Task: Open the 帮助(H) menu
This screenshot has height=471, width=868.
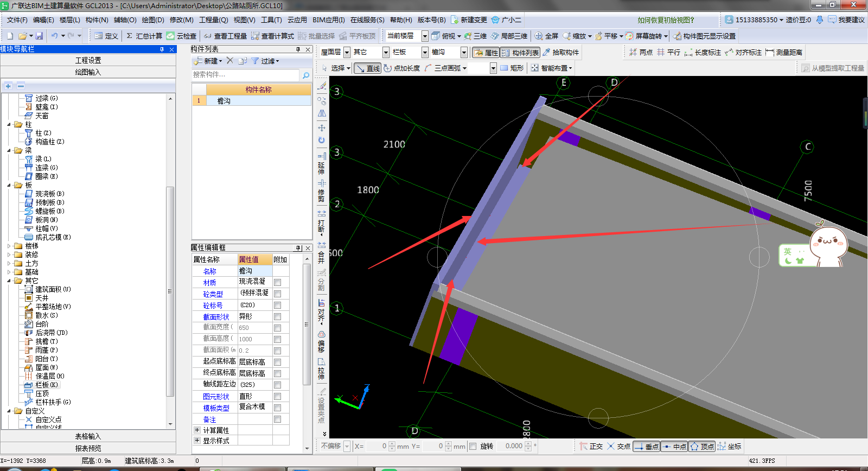Action: click(x=401, y=20)
